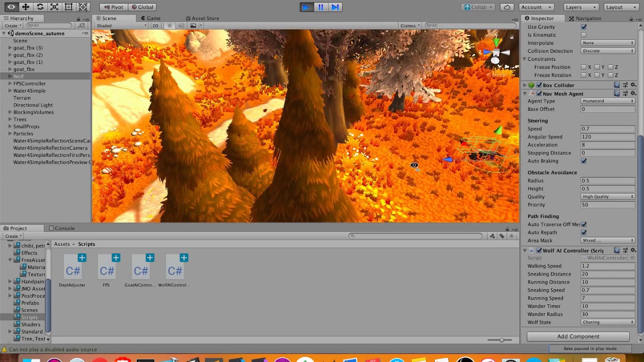The image size is (644, 362).
Task: Open the Collision Detection dropdown
Action: [x=608, y=51]
